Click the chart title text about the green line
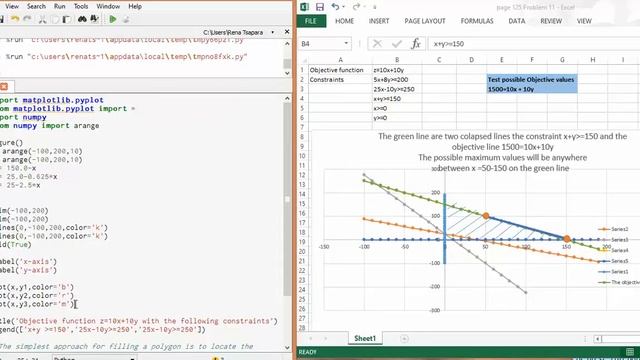This screenshot has height=360, width=640. pyautogui.click(x=502, y=152)
